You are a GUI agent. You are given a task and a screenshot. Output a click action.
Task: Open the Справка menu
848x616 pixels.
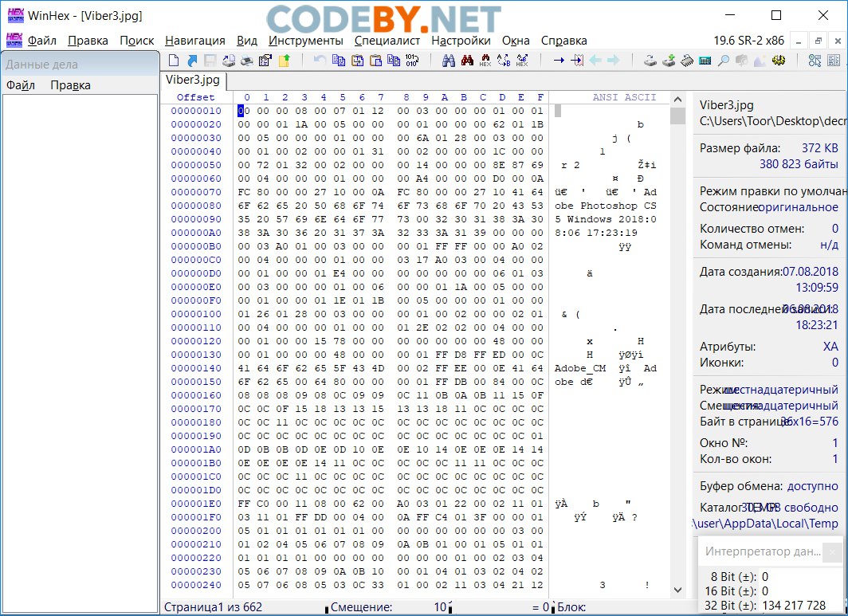tap(563, 41)
